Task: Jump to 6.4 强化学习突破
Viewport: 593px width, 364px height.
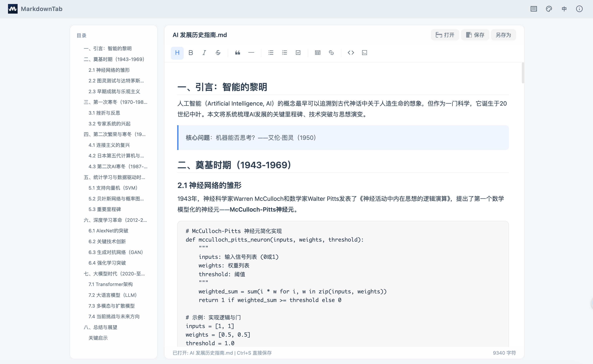Action: click(107, 263)
